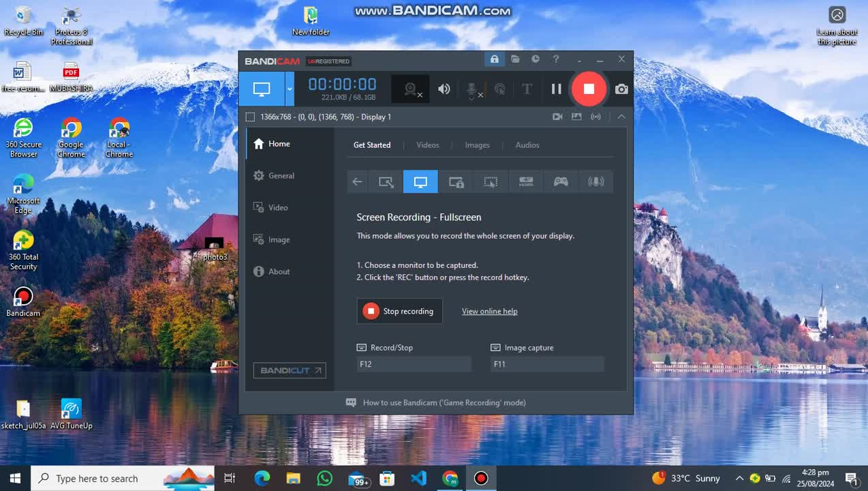Toggle the mouse click effect
Image resolution: width=868 pixels, height=491 pixels.
tap(500, 89)
